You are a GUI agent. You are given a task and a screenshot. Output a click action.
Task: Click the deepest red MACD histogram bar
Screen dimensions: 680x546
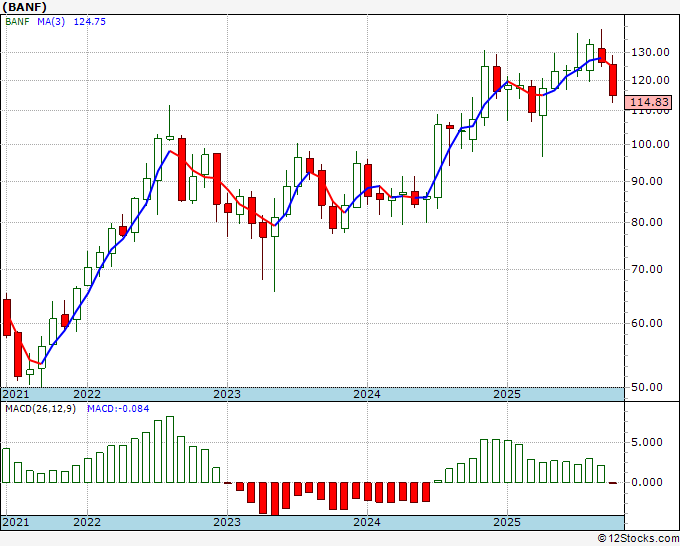pyautogui.click(x=275, y=499)
